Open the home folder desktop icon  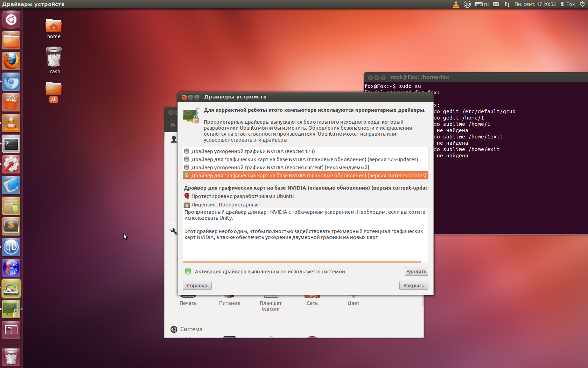[54, 29]
